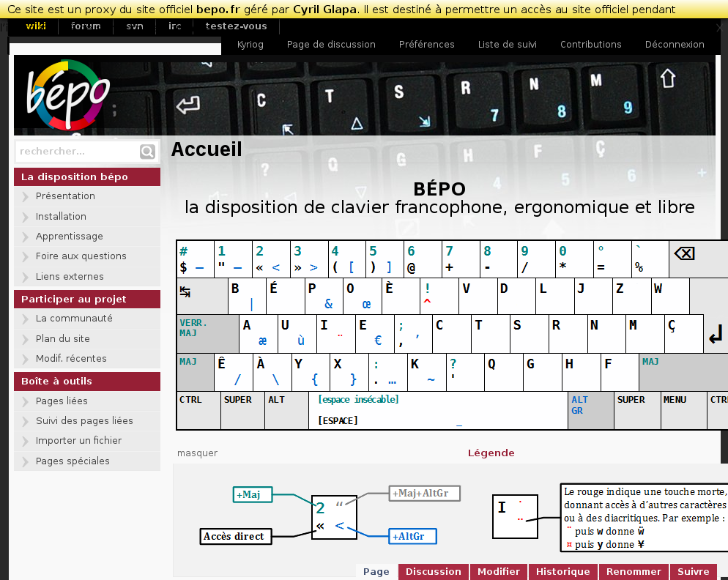Click the [ESPACE] spacebar key on diagram
Screen dimensions: 728x580
coord(438,411)
